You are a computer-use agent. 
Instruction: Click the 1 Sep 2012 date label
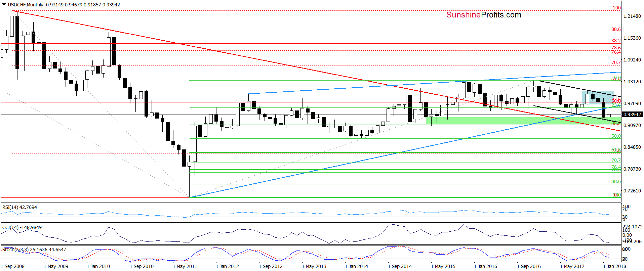271,266
